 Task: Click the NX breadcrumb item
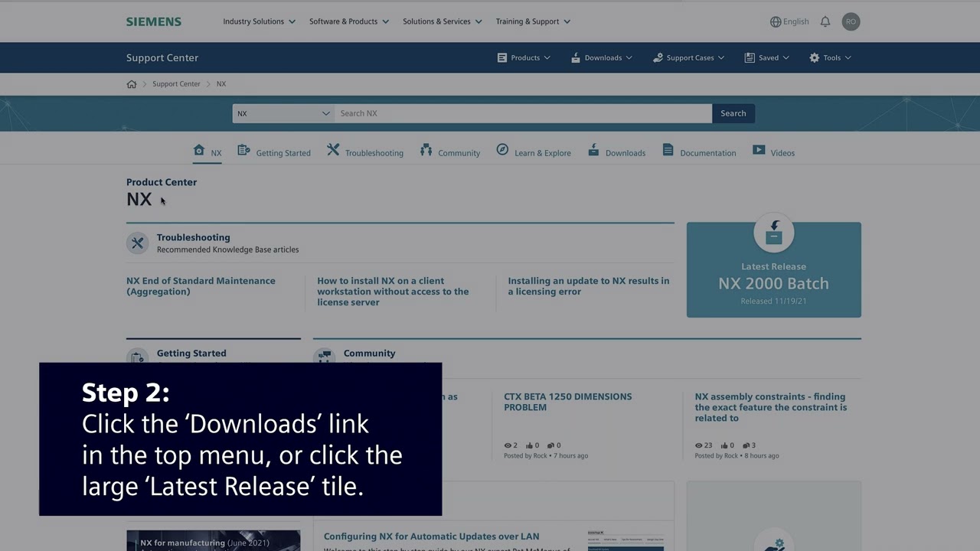[221, 84]
